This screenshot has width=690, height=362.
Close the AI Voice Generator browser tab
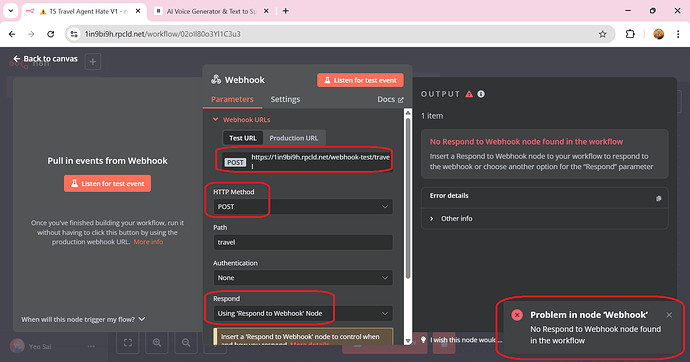pyautogui.click(x=266, y=11)
